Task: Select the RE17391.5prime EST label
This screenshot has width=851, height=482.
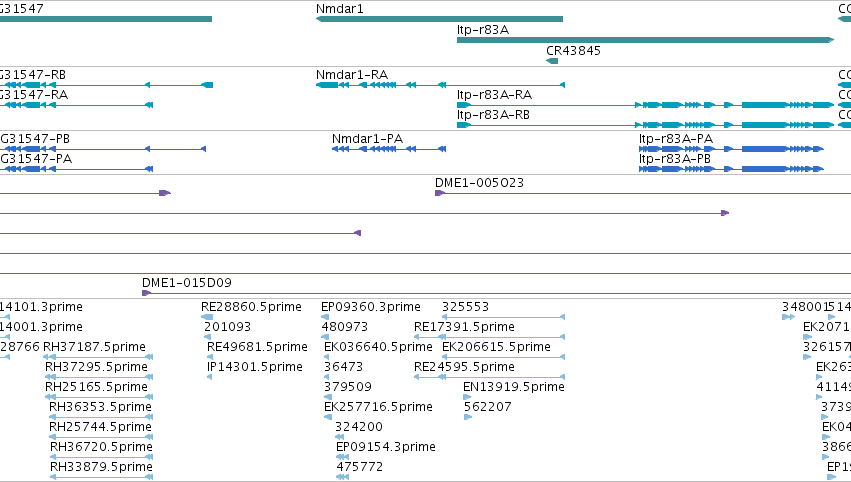Action: tap(464, 327)
